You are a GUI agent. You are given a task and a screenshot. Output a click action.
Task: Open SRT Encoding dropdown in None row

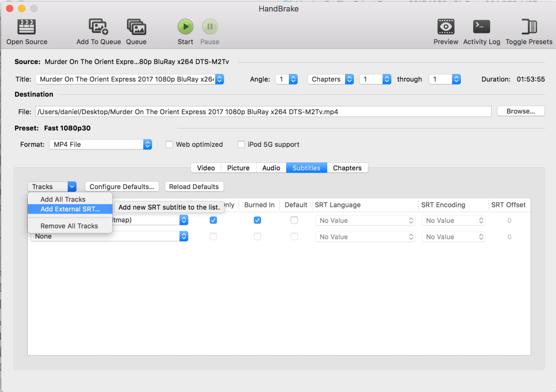453,237
